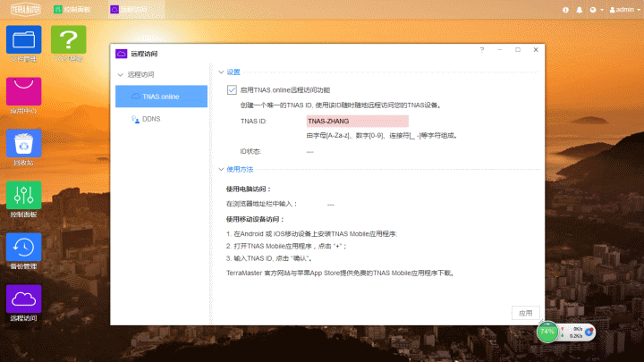Launch the App Center shopping bag icon
Screen dimensions: 644x362
(24, 91)
